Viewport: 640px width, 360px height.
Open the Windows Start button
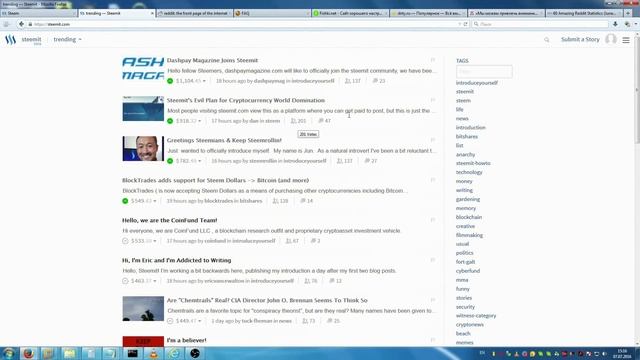click(x=9, y=353)
